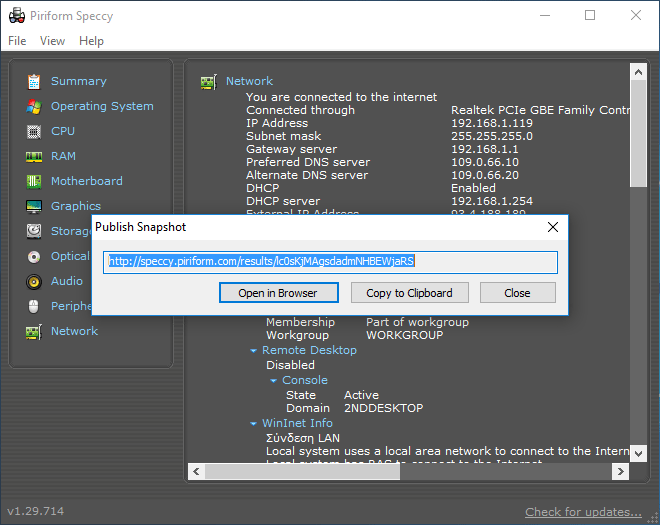Viewport: 660px width, 525px height.
Task: Open the File menu
Action: (17, 41)
